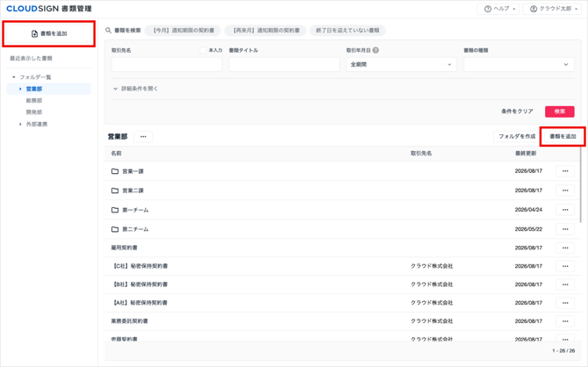Click the 営業一課 folder icon
Viewport: 588px width, 367px height.
pyautogui.click(x=115, y=171)
